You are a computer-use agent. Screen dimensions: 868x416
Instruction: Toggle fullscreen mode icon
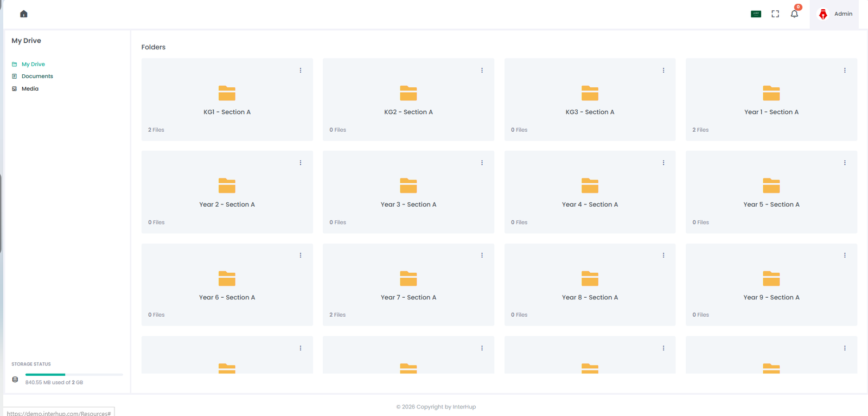pyautogui.click(x=775, y=14)
